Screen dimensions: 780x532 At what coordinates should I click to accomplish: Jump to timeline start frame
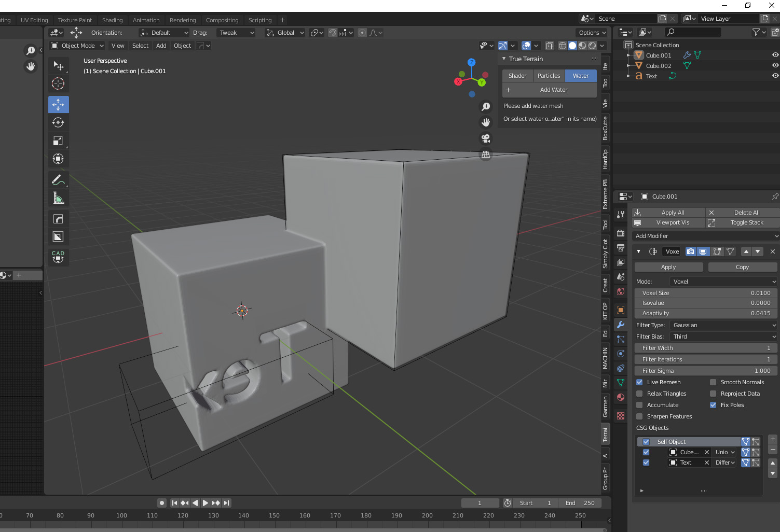174,503
